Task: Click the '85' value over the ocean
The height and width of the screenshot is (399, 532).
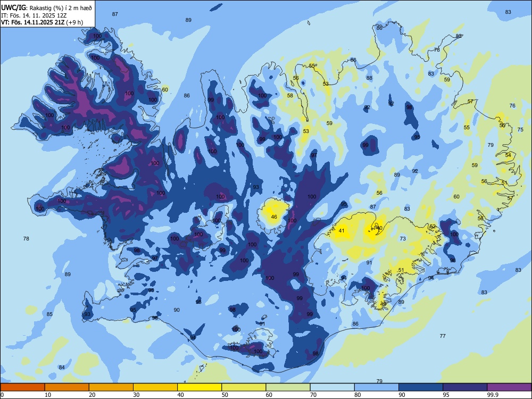Action: pyautogui.click(x=49, y=314)
